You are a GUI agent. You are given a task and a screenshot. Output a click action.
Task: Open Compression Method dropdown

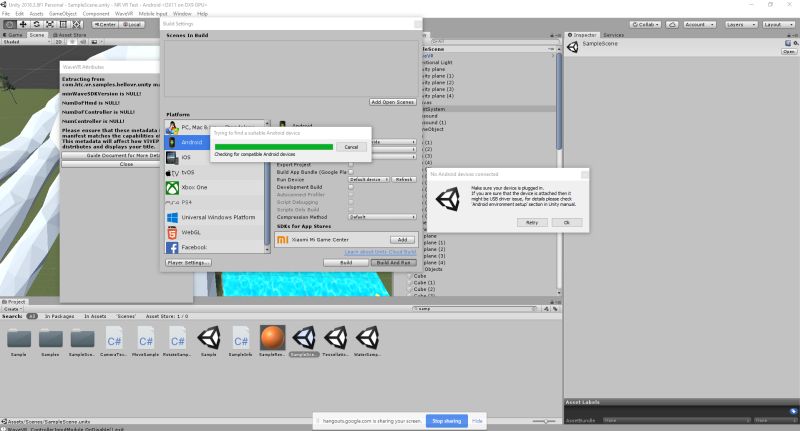[382, 217]
